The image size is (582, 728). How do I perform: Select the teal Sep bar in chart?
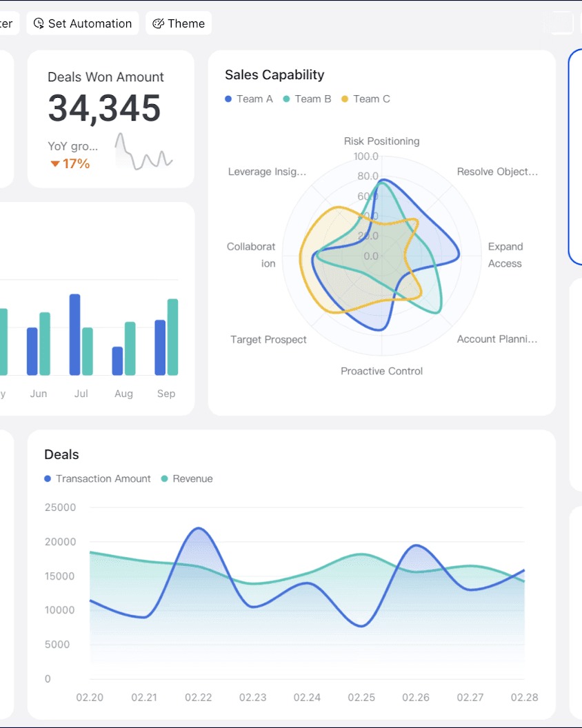click(173, 337)
